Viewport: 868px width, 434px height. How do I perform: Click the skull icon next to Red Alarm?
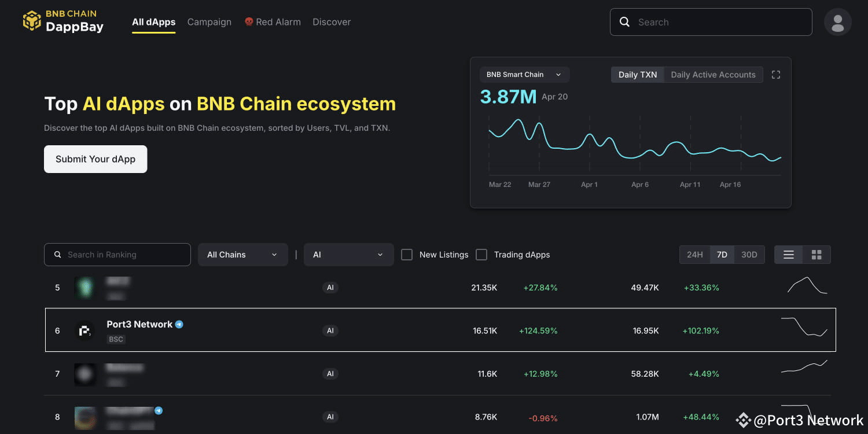pos(248,21)
